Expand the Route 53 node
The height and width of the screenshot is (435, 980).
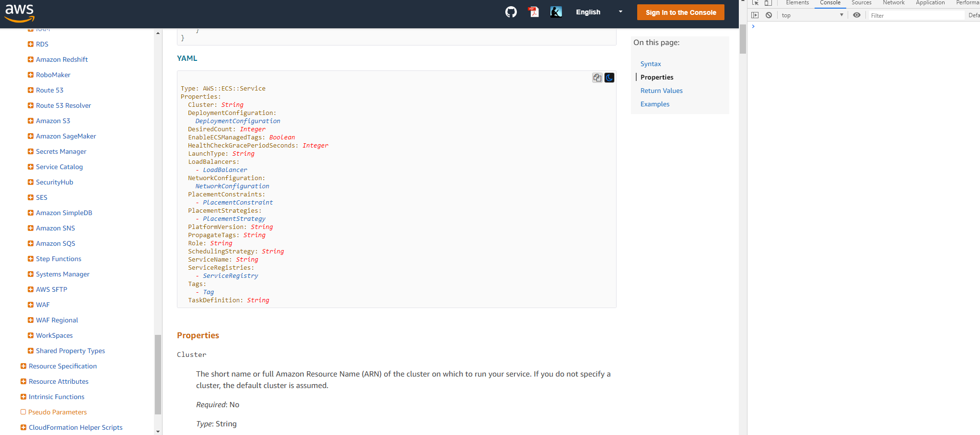[31, 90]
